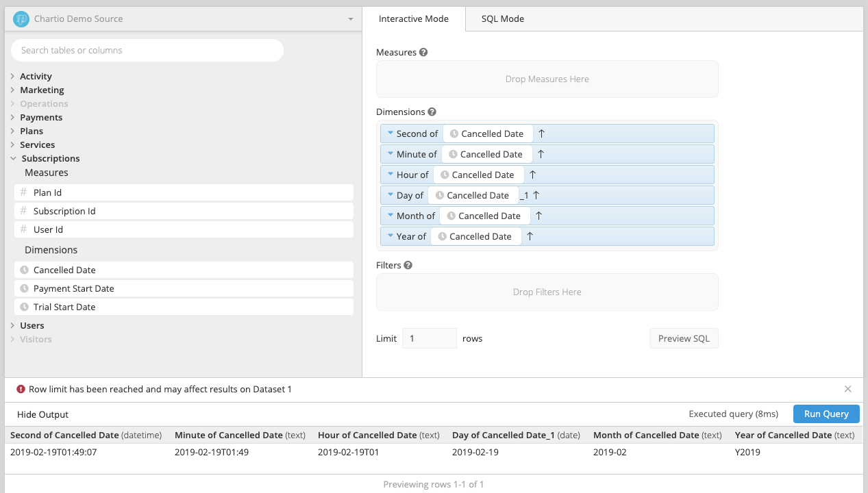Click Day of Cancelled Date_1 column header
Viewport: 868px width, 493px height.
(x=517, y=435)
